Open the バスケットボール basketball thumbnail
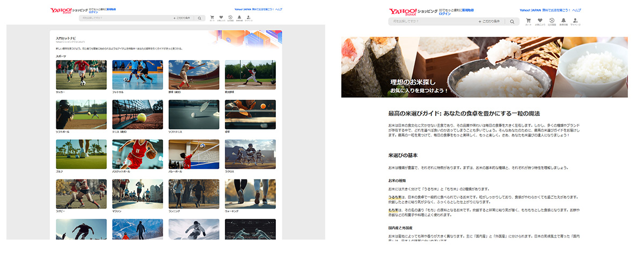644x253 pixels. [137, 154]
